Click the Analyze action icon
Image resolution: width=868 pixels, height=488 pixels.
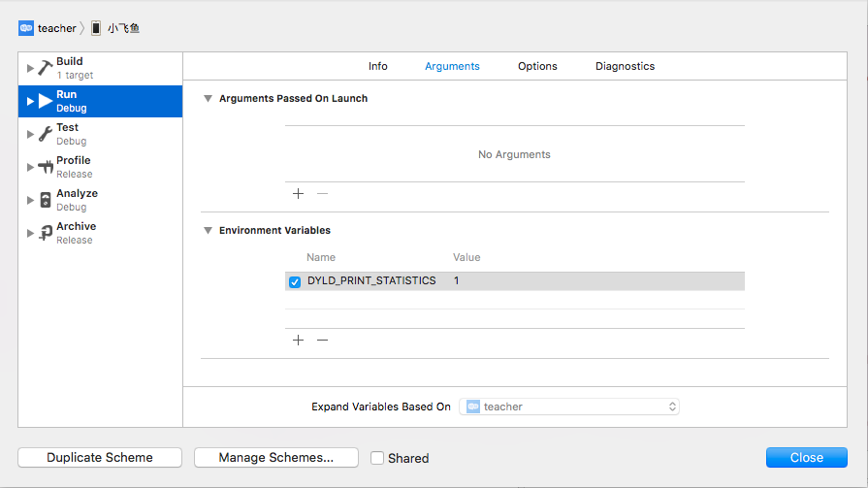click(x=46, y=200)
